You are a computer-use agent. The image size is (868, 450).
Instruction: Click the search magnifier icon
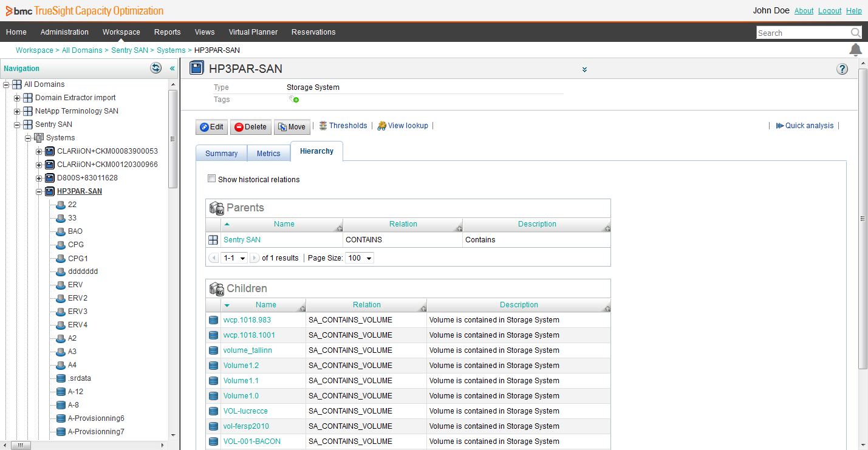855,33
